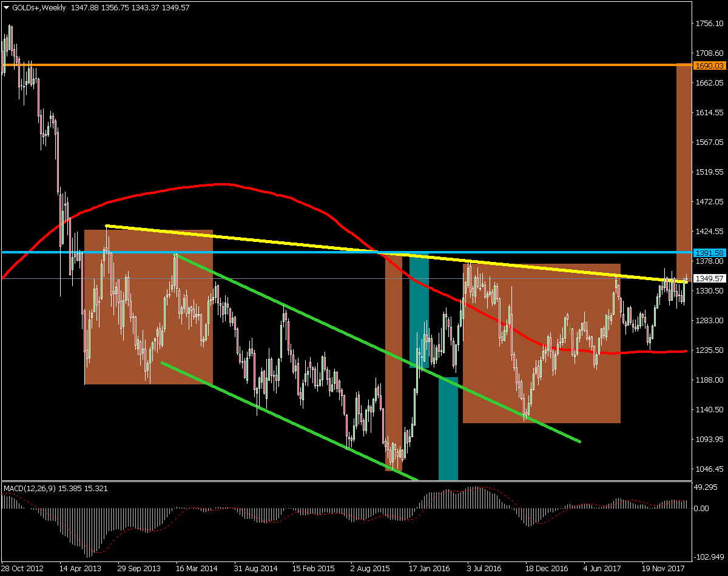The width and height of the screenshot is (728, 576).
Task: Click the current price label 1349.57
Action: click(x=709, y=279)
